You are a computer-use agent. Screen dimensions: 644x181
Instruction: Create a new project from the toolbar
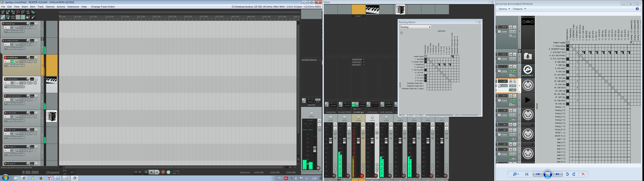[3, 12]
